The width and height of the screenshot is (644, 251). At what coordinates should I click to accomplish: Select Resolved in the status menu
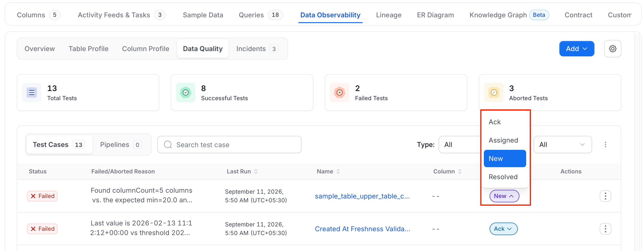coord(505,177)
